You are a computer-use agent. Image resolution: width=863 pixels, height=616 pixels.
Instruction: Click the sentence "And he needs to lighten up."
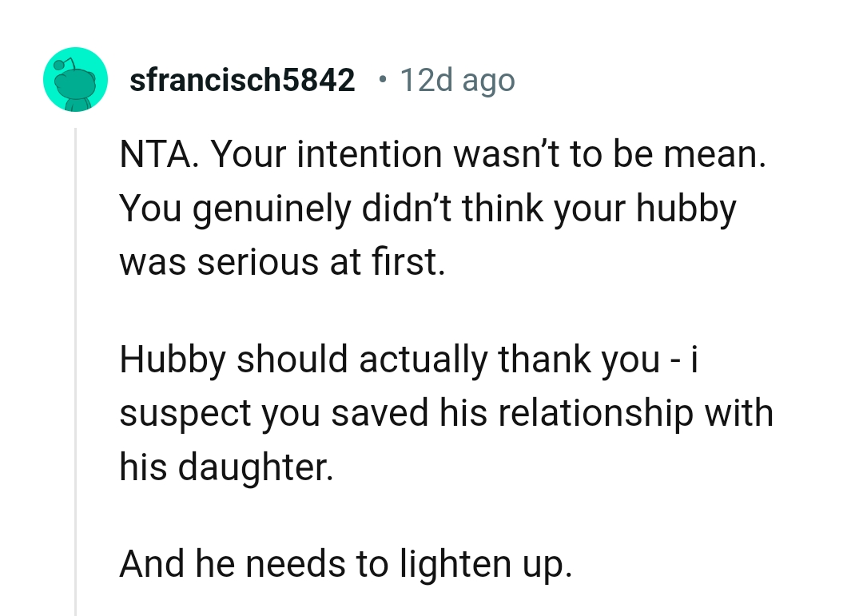[346, 564]
